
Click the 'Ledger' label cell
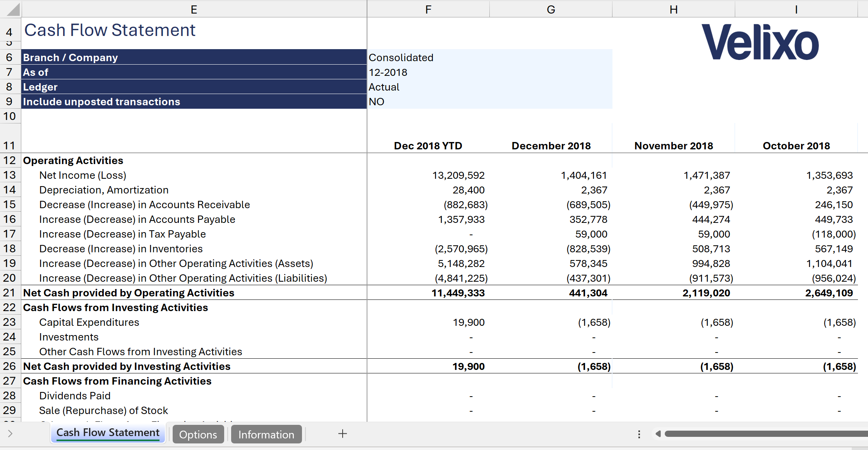click(194, 87)
